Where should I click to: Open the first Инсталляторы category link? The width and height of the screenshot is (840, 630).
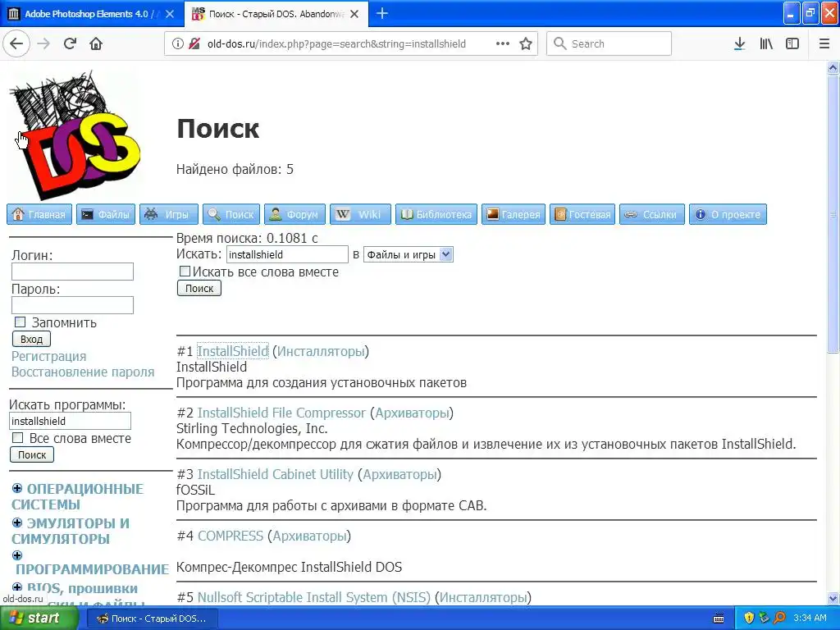pyautogui.click(x=321, y=351)
